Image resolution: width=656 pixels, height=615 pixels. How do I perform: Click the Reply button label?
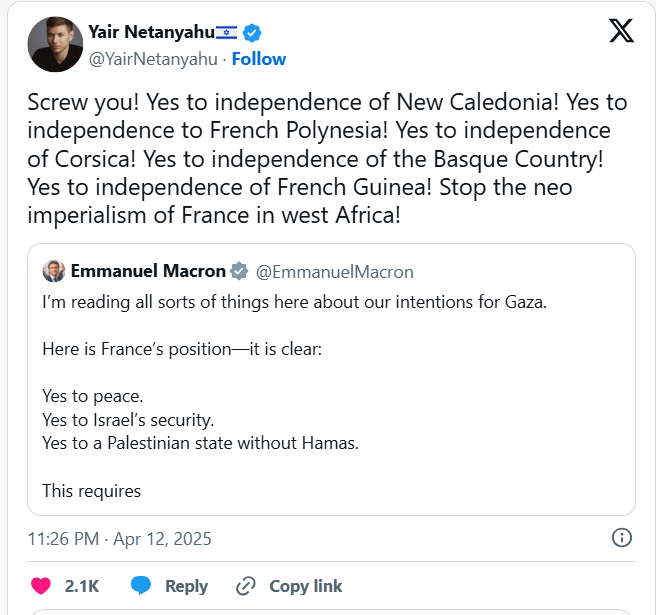pos(186,586)
